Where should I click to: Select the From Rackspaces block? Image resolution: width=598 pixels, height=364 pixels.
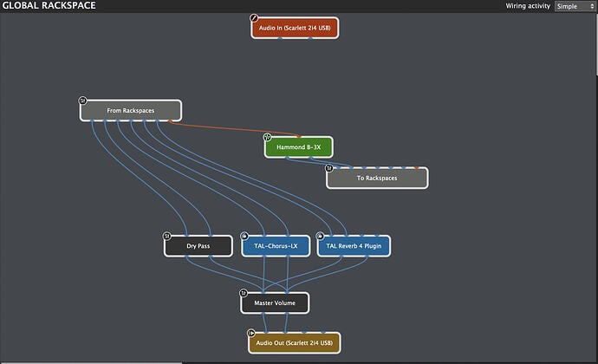tap(131, 111)
